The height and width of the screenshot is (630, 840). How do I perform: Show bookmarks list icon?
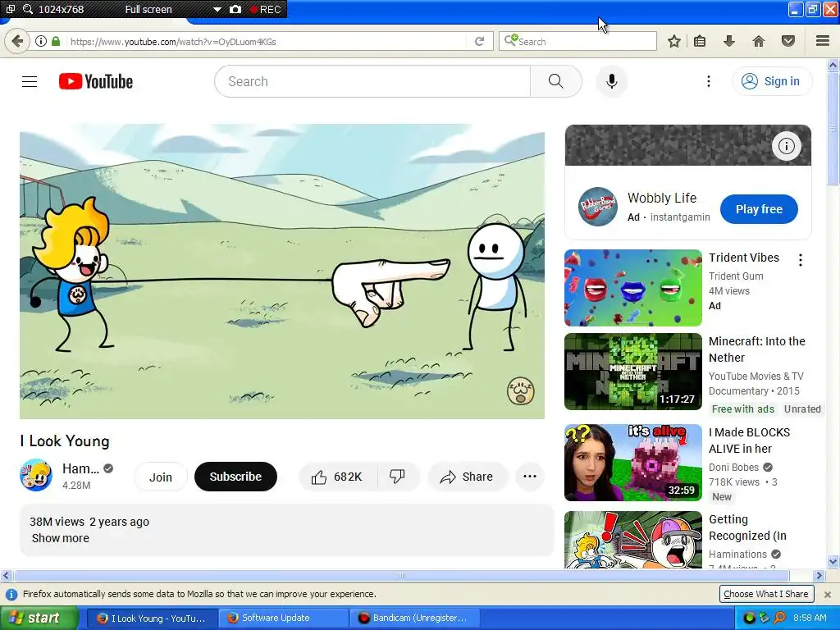tap(700, 41)
